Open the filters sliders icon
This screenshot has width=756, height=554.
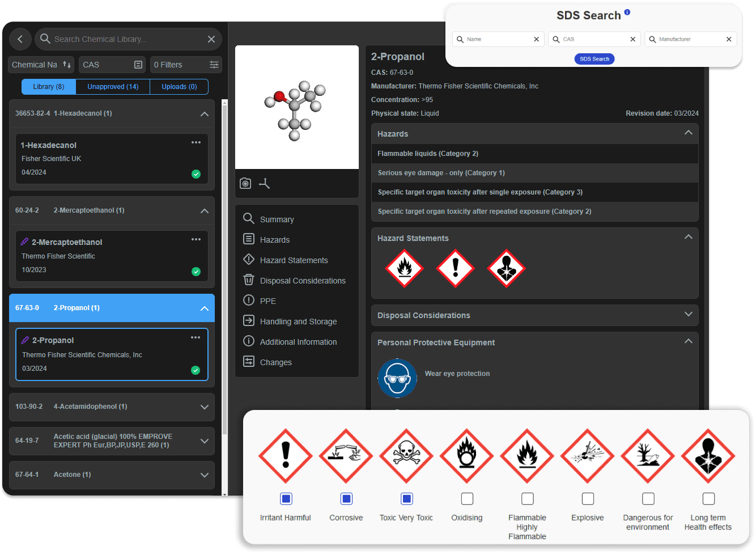point(214,65)
